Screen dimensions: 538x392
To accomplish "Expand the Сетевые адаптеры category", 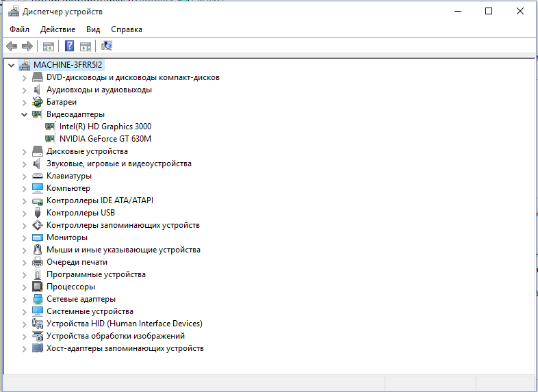I will coord(25,299).
